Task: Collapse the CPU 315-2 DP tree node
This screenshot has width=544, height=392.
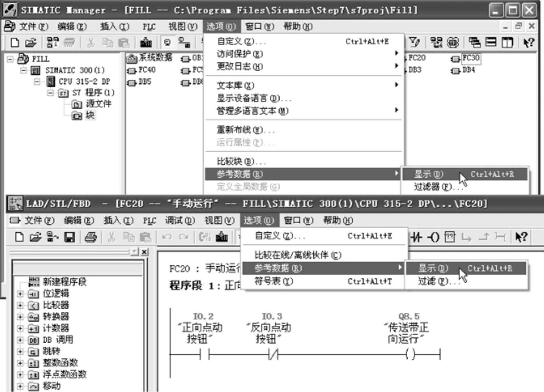Action: [x=37, y=82]
